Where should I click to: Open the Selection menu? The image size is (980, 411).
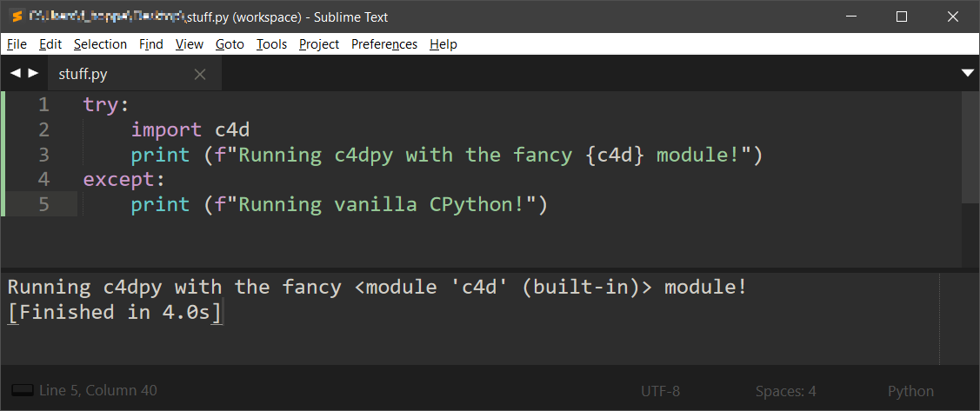pyautogui.click(x=100, y=44)
